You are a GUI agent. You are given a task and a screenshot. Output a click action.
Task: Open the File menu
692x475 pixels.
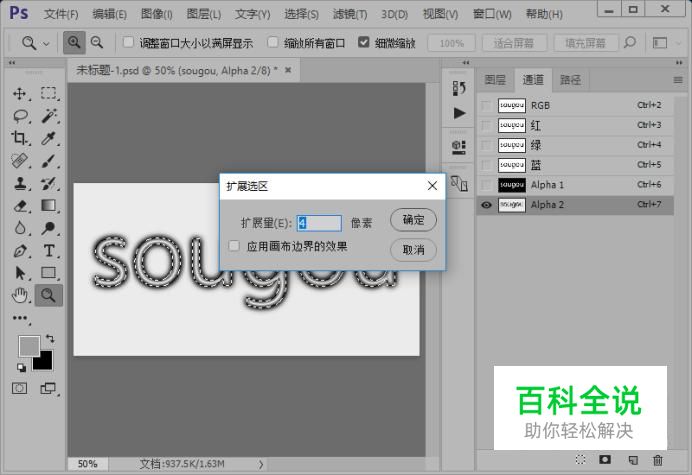tap(61, 14)
